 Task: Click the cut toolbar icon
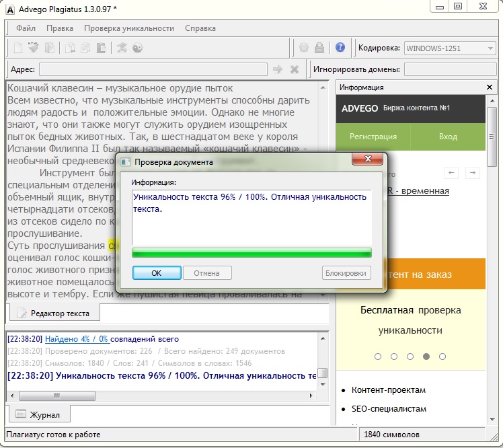coord(70,48)
